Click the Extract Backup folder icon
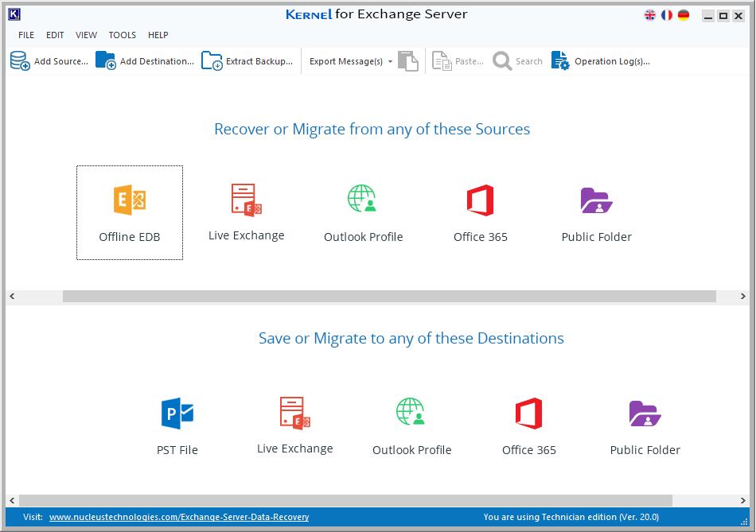This screenshot has height=532, width=756. tap(212, 61)
